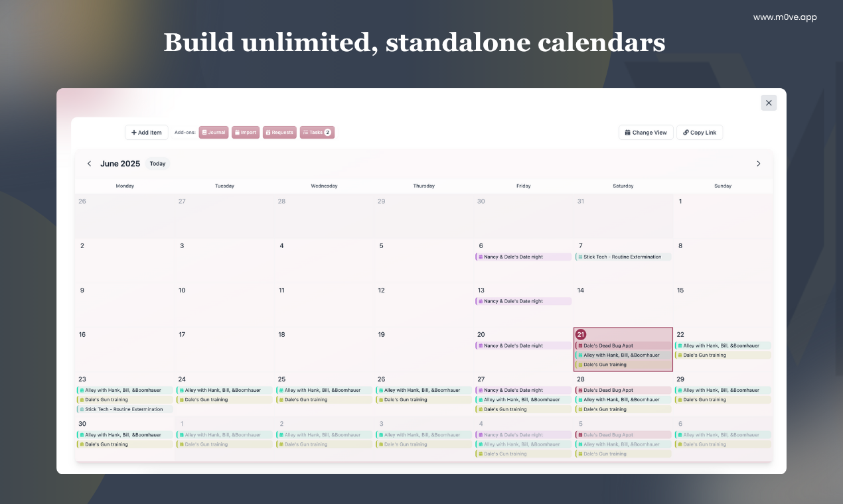The image size is (843, 504).
Task: Open the Requests add-on
Action: pyautogui.click(x=279, y=133)
